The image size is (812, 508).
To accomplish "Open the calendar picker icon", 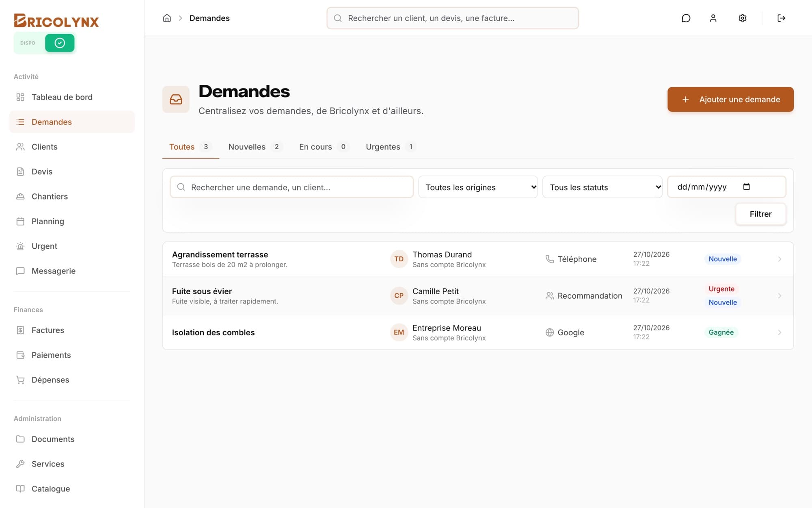I will tap(746, 187).
